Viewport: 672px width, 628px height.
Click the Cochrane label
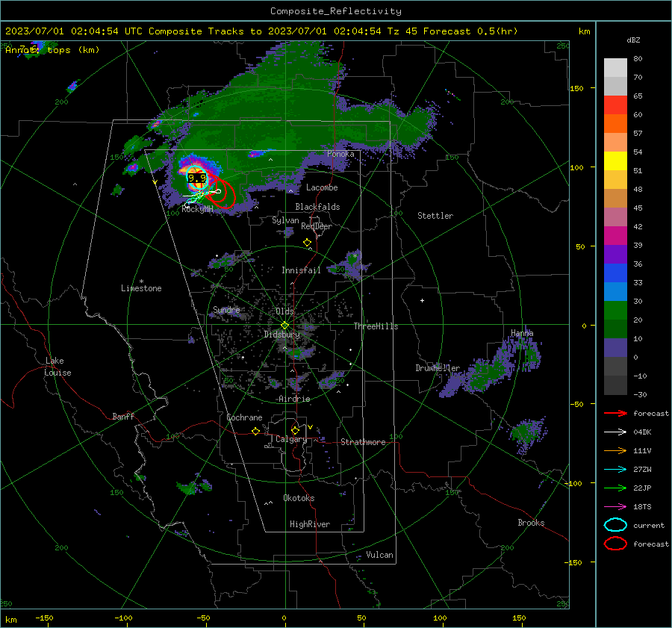[244, 417]
